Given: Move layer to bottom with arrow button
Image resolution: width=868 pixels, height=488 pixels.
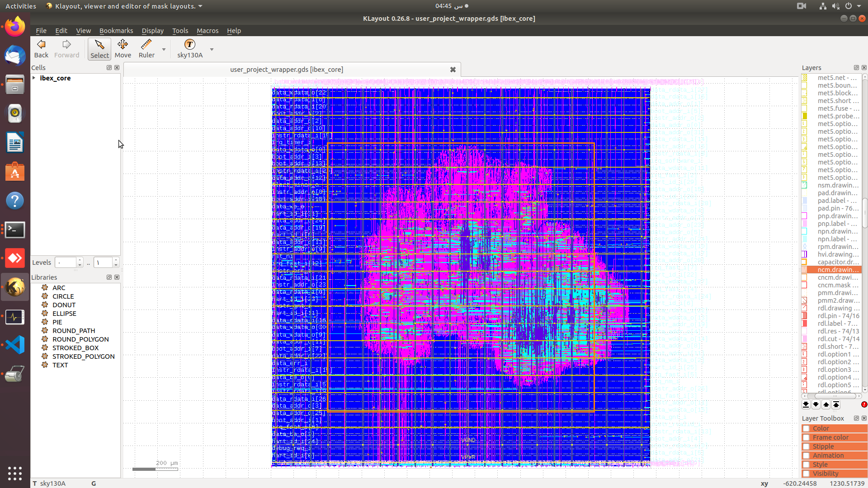Looking at the screenshot, I should pyautogui.click(x=806, y=404).
